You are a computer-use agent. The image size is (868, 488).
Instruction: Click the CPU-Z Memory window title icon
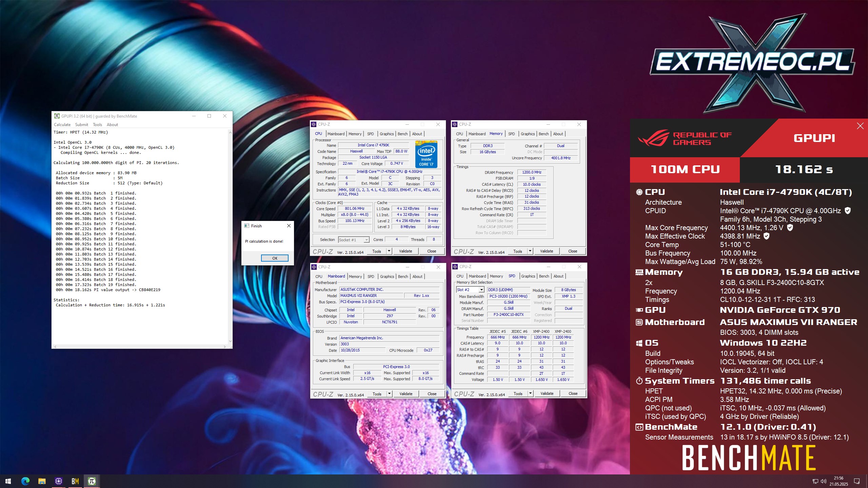click(455, 124)
